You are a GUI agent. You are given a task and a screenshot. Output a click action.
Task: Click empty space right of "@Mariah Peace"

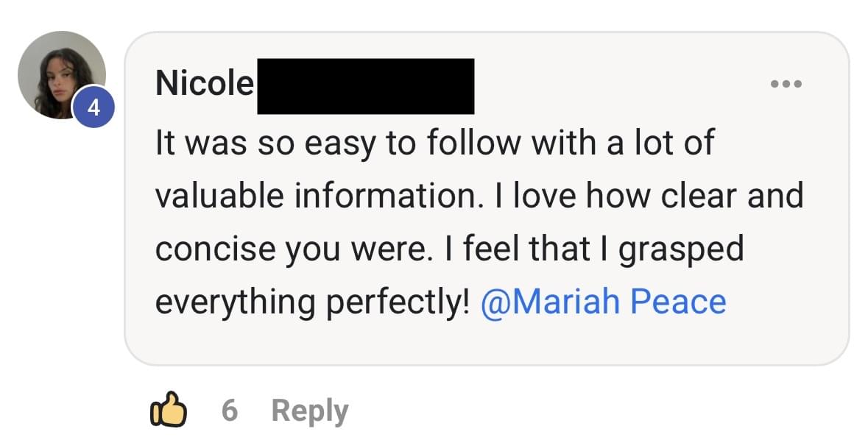coord(780,302)
